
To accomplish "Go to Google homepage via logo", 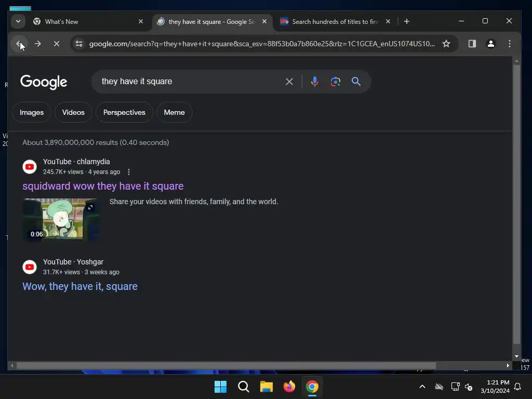I will [x=44, y=82].
